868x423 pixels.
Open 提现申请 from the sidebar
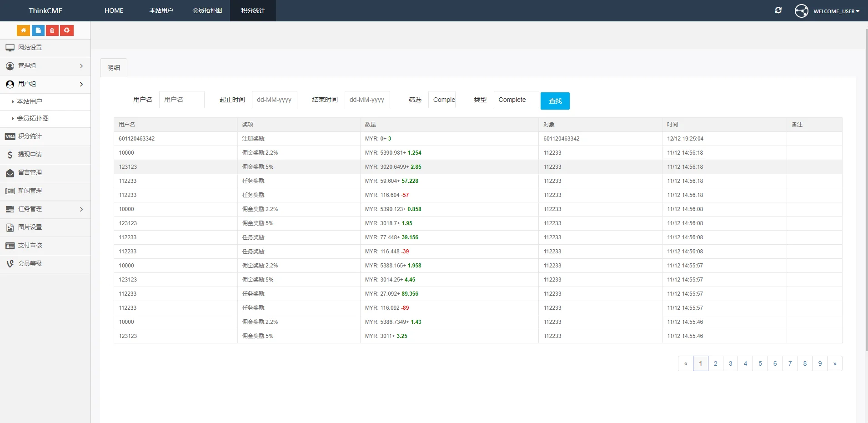pyautogui.click(x=30, y=155)
